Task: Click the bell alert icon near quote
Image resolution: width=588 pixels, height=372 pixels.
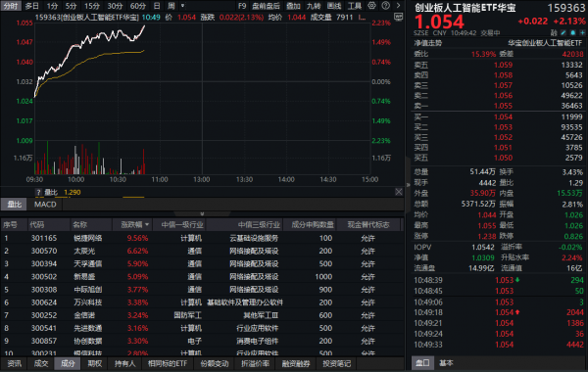Action: (572, 33)
